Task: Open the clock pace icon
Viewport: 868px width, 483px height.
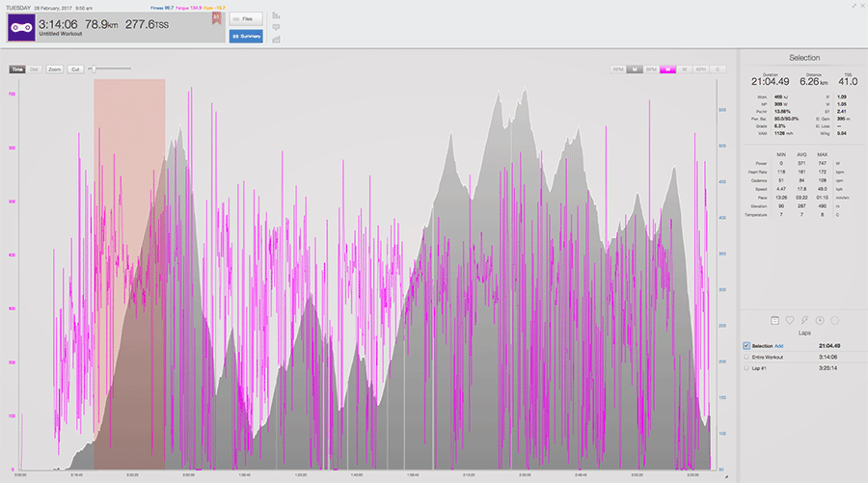Action: [819, 320]
